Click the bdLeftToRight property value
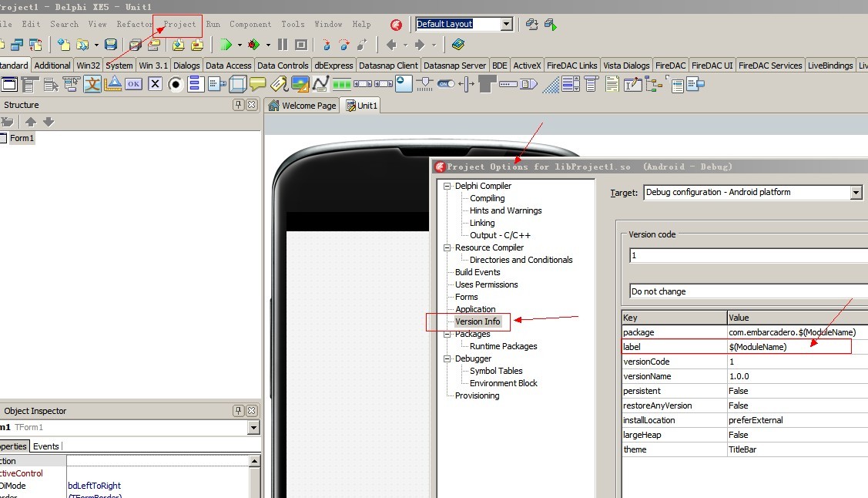 [94, 486]
